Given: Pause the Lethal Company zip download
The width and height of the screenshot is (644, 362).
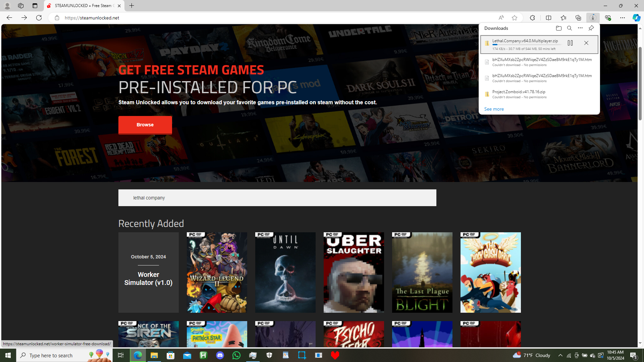Looking at the screenshot, I should click(x=570, y=43).
